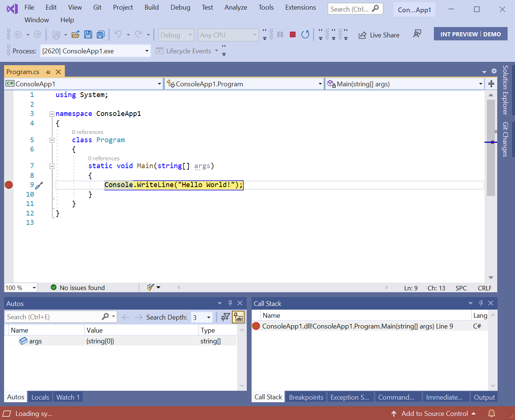The height and width of the screenshot is (420, 515).
Task: Click the Undo arrow icon
Action: (118, 34)
